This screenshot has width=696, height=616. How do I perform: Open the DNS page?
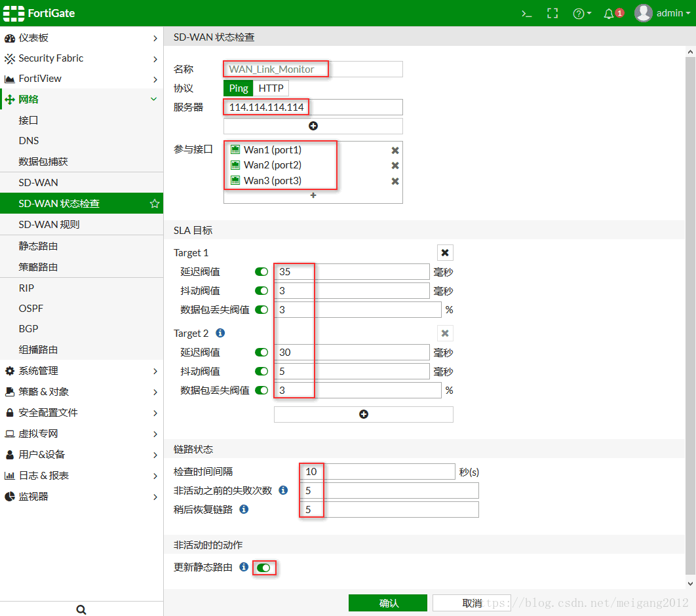click(82, 141)
